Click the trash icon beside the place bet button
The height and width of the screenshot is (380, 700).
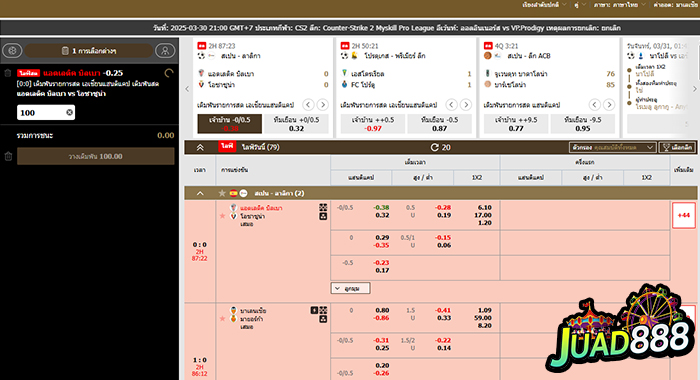[x=8, y=156]
